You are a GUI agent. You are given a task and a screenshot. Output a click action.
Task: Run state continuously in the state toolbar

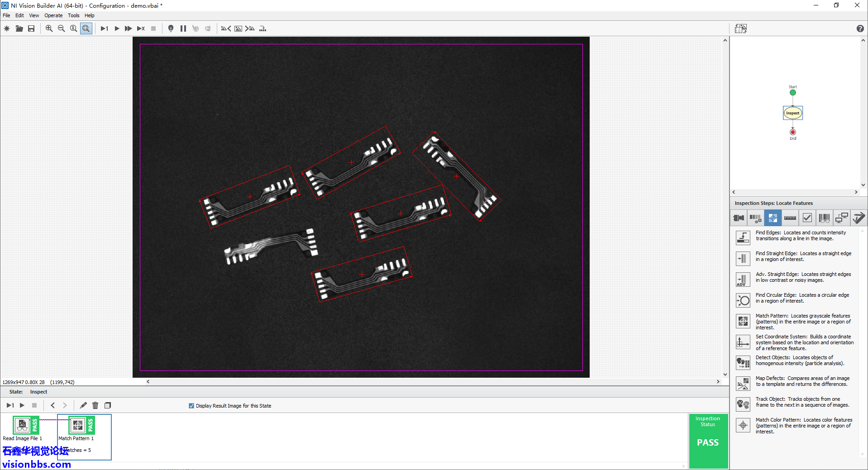click(x=22, y=405)
